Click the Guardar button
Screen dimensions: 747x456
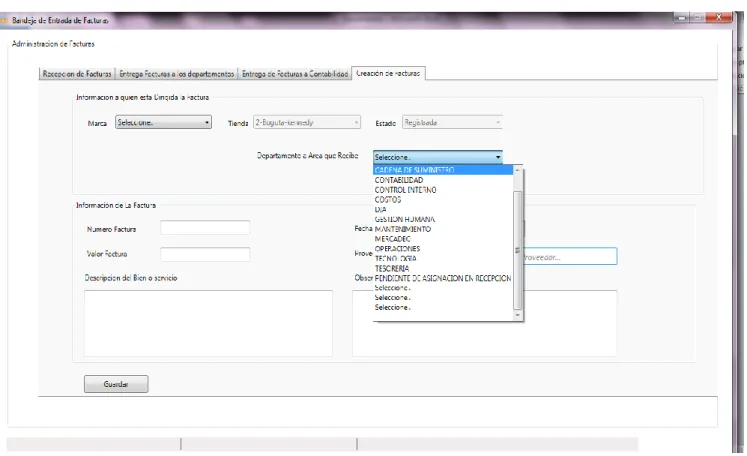click(116, 384)
